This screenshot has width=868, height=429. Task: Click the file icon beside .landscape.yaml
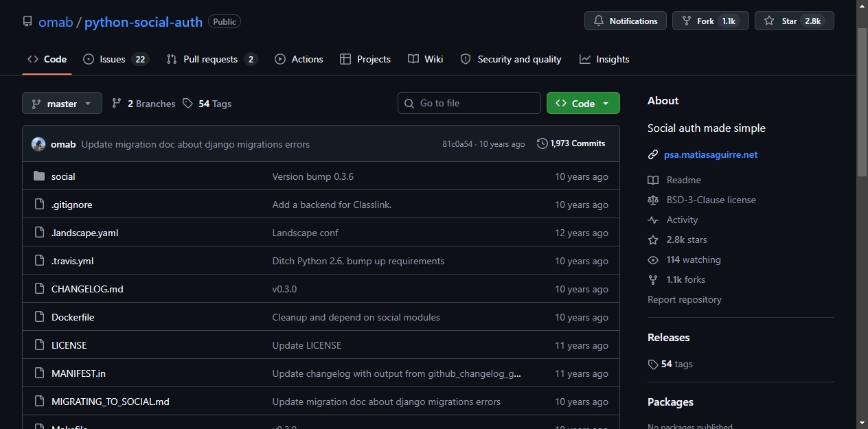tap(39, 233)
